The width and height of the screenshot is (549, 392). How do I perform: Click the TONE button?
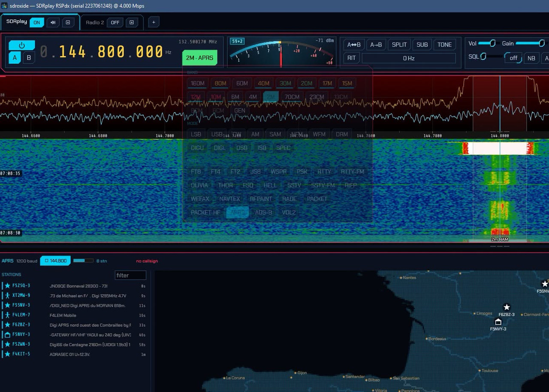pyautogui.click(x=444, y=45)
